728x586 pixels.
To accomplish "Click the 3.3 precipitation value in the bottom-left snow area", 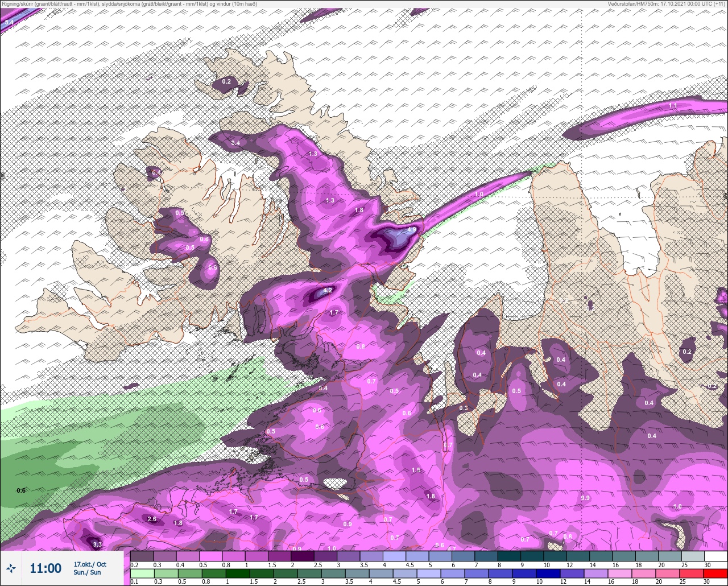I will 97,544.
